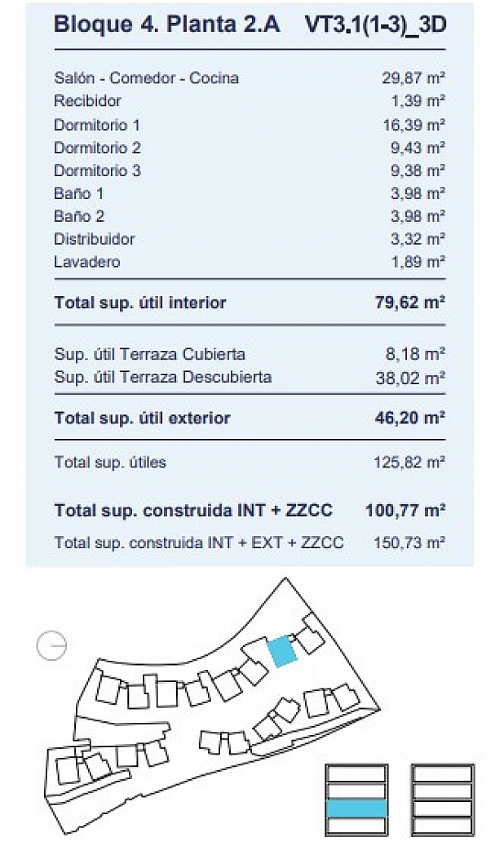Click the Dormitorio 1 area value 16,39 m²
The height and width of the screenshot is (846, 504).
(x=414, y=125)
